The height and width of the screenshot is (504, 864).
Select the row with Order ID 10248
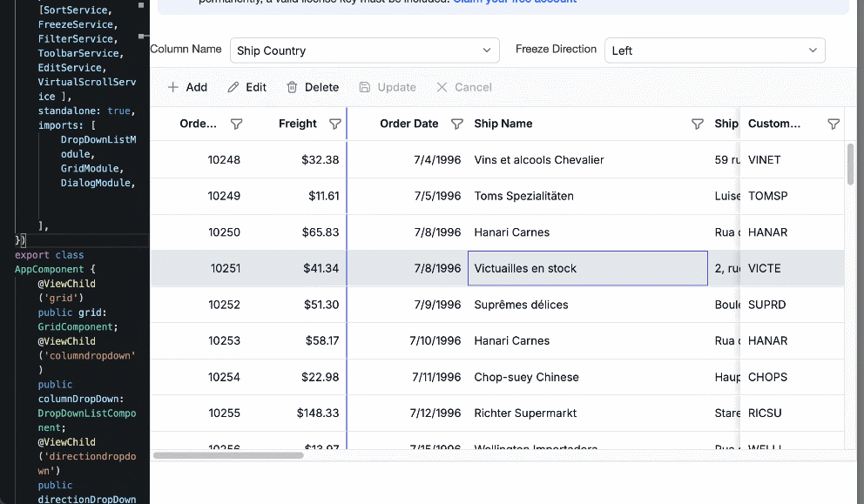[x=224, y=160]
